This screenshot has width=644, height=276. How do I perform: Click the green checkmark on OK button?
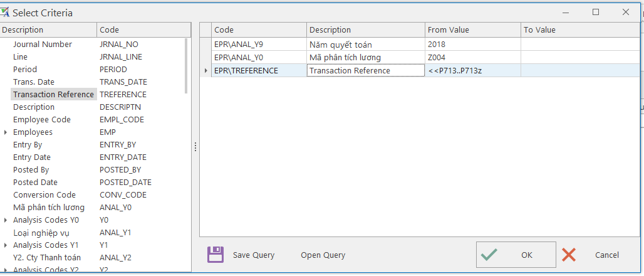click(489, 255)
